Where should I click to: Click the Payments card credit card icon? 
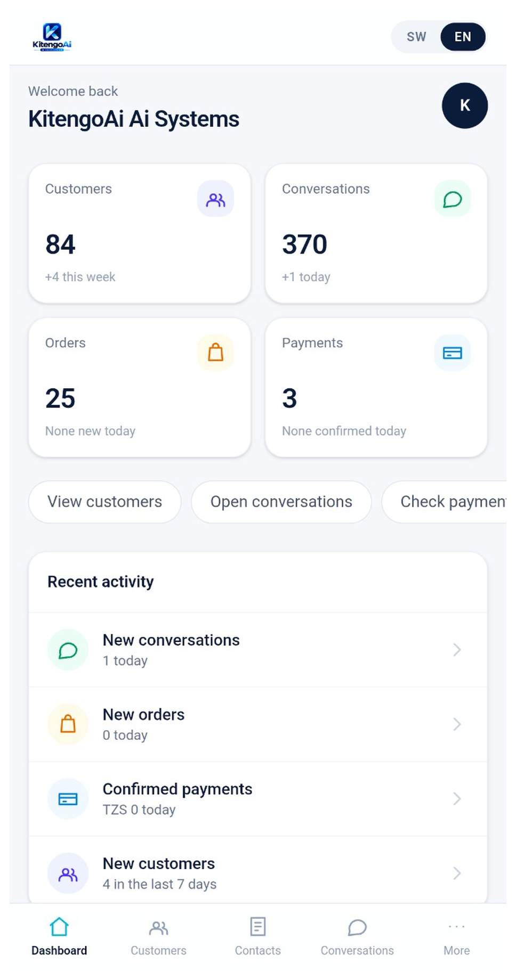(453, 353)
